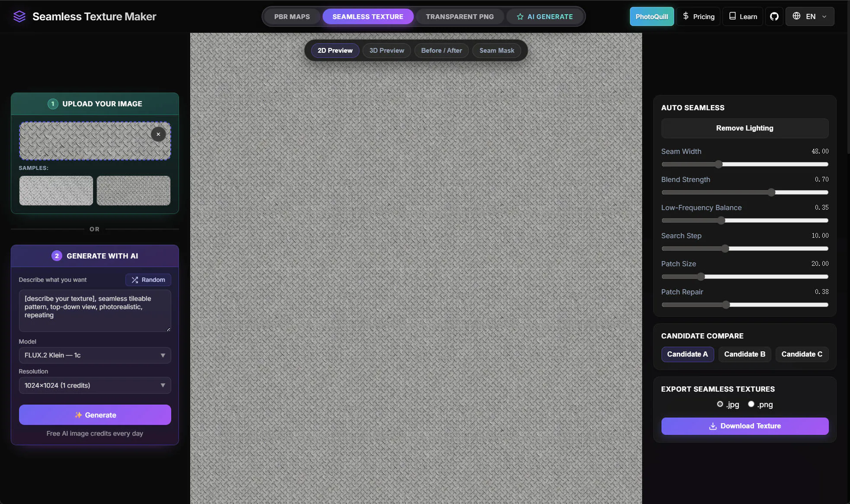Open the GitHub repository icon

[x=774, y=16]
